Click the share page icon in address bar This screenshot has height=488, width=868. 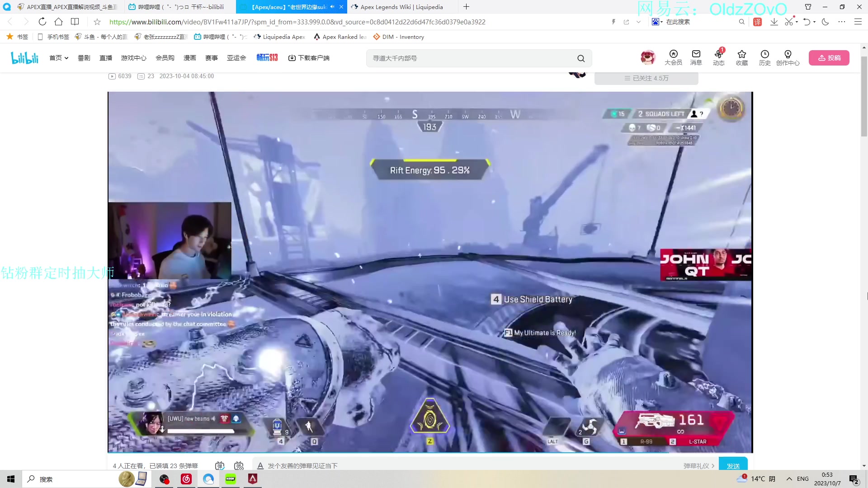click(x=626, y=22)
